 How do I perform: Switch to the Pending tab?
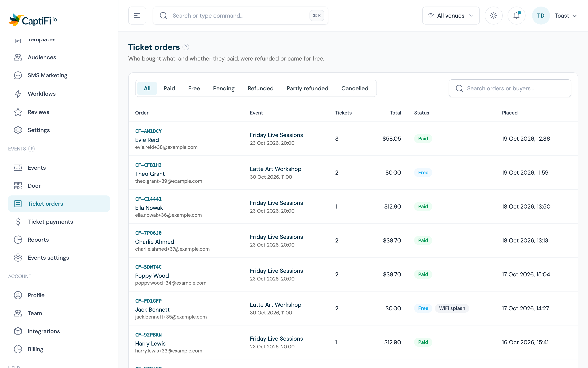click(x=224, y=88)
